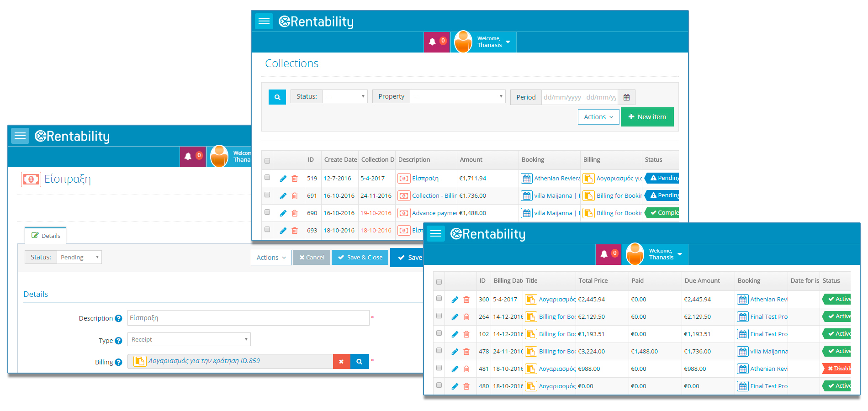The height and width of the screenshot is (411, 868).
Task: Click help icon next to Description label
Action: click(x=118, y=318)
